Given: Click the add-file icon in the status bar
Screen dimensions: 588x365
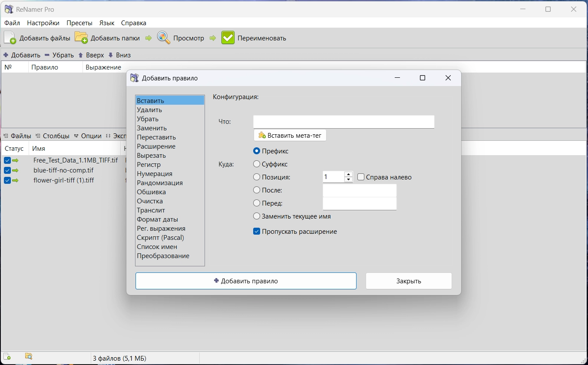Looking at the screenshot, I should [7, 357].
